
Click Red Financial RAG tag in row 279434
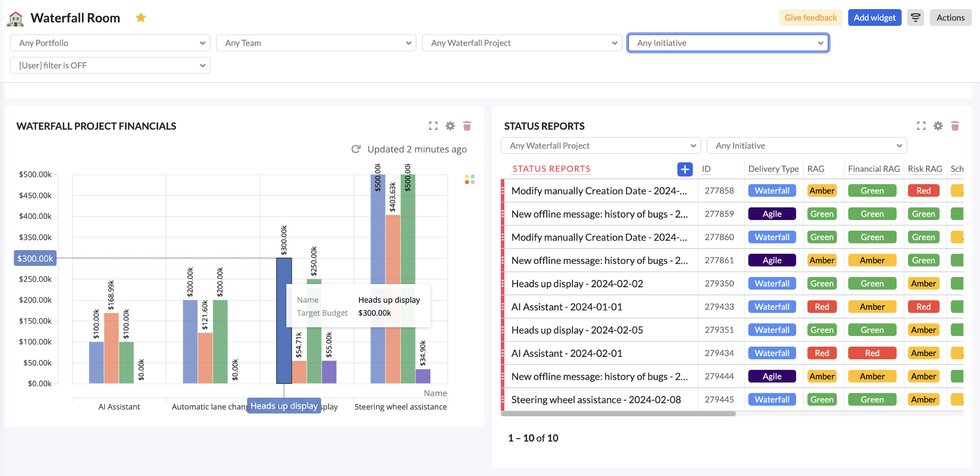click(872, 353)
